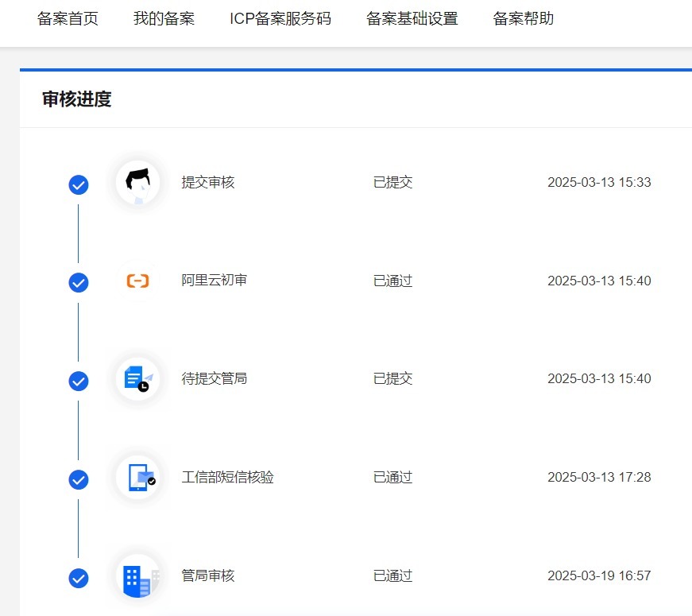Viewport: 692px width, 616px height.
Task: Click the avatar icon beside 提交审核
Action: [x=137, y=183]
